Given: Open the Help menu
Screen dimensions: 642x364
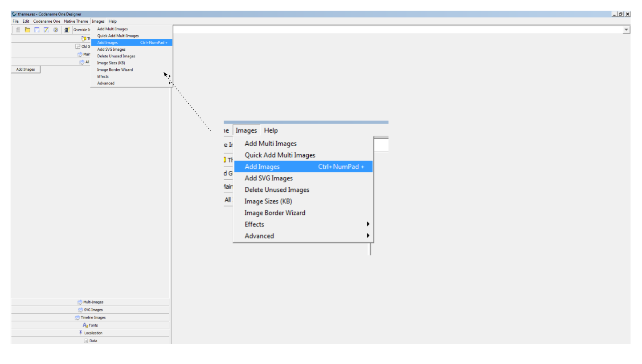Looking at the screenshot, I should (112, 21).
